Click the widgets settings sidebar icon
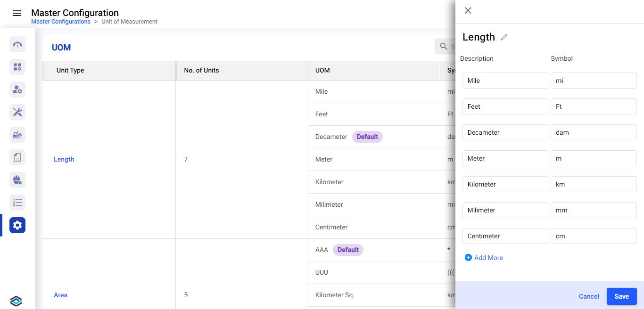 17,67
